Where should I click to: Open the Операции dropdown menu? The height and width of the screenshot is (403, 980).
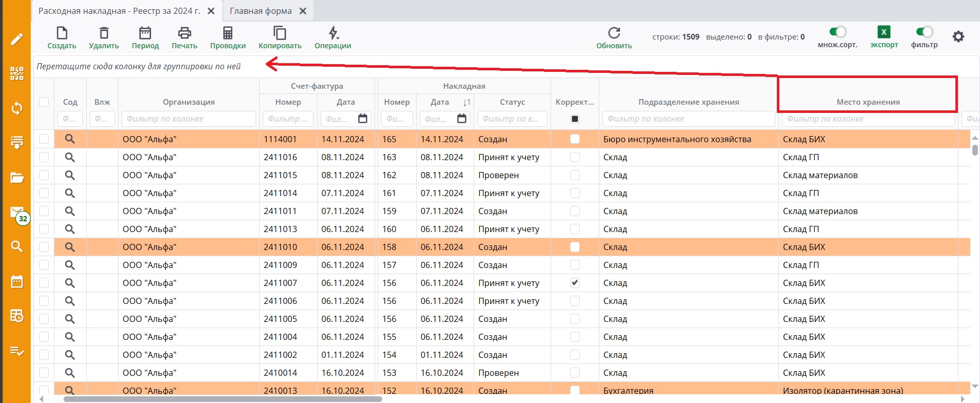pyautogui.click(x=333, y=34)
